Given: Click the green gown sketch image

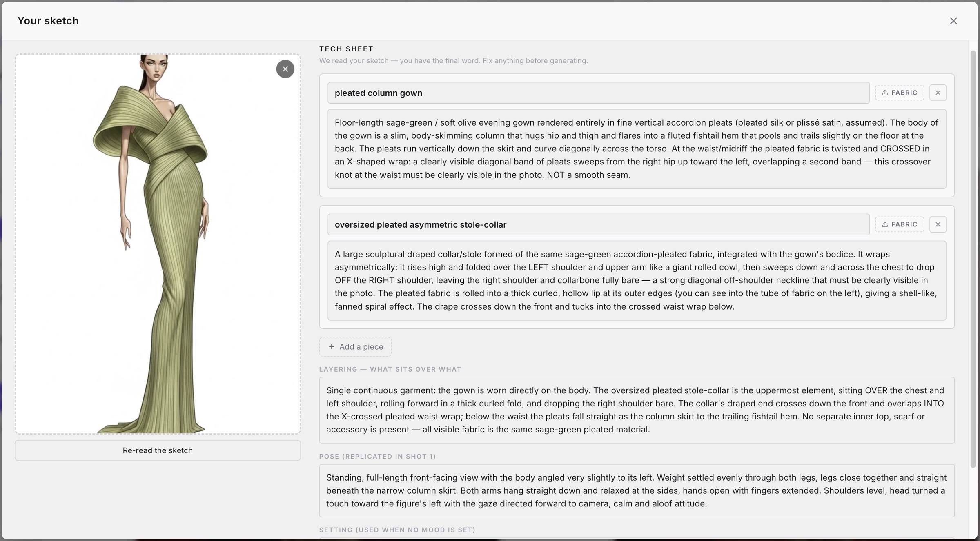Looking at the screenshot, I should click(x=158, y=244).
